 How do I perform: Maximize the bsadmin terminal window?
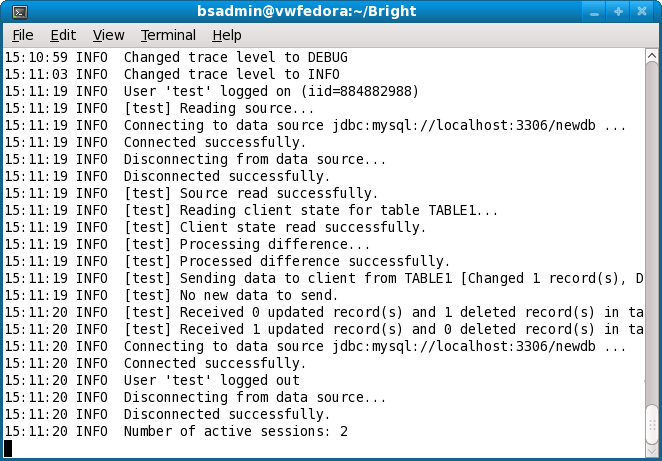[618, 11]
